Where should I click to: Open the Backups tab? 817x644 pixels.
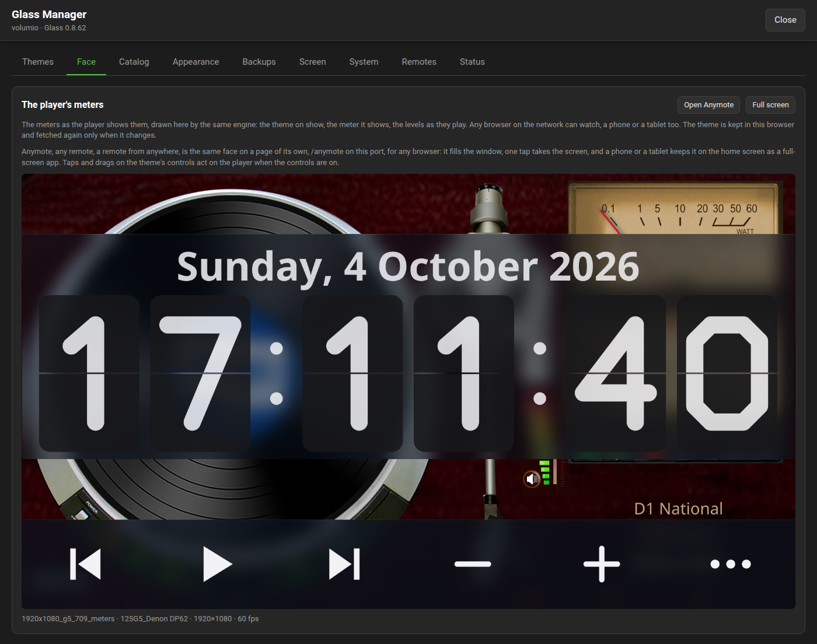259,62
